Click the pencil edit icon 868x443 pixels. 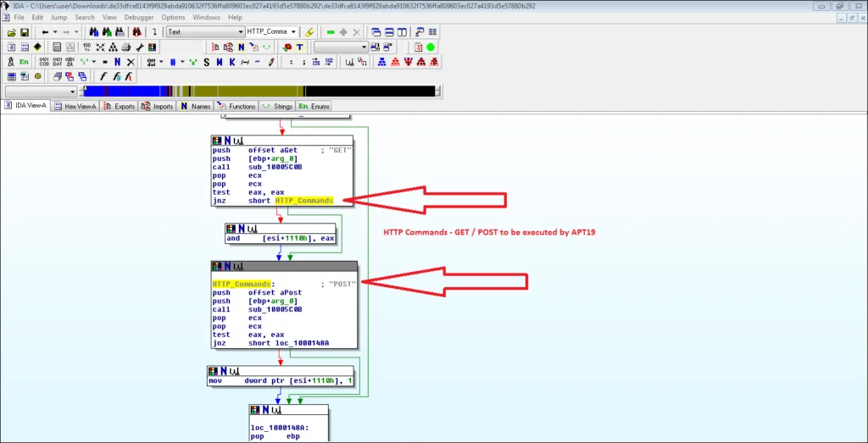(x=271, y=62)
